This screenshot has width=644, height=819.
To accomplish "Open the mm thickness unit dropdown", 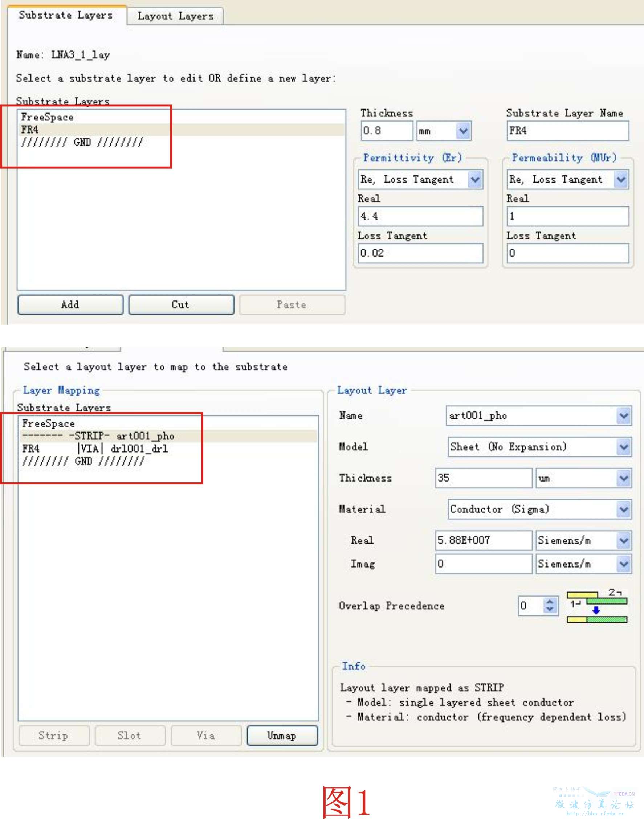I will [444, 131].
